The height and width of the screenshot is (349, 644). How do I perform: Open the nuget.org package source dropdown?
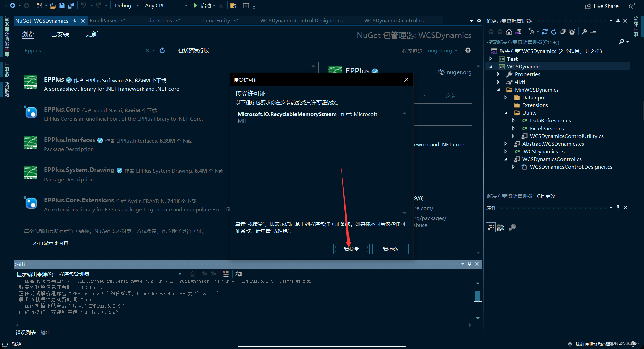(x=442, y=50)
